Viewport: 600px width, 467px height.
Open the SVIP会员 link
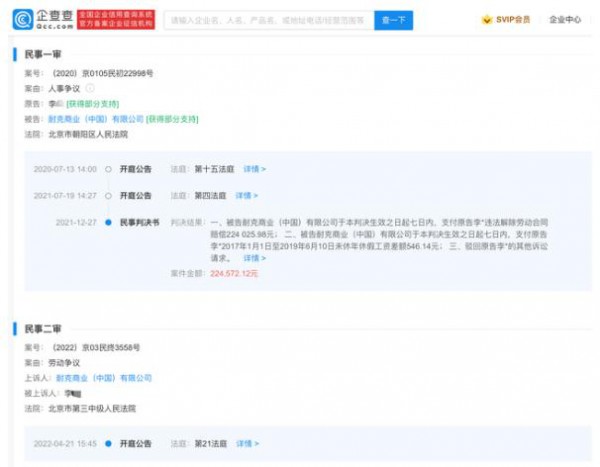(x=513, y=20)
